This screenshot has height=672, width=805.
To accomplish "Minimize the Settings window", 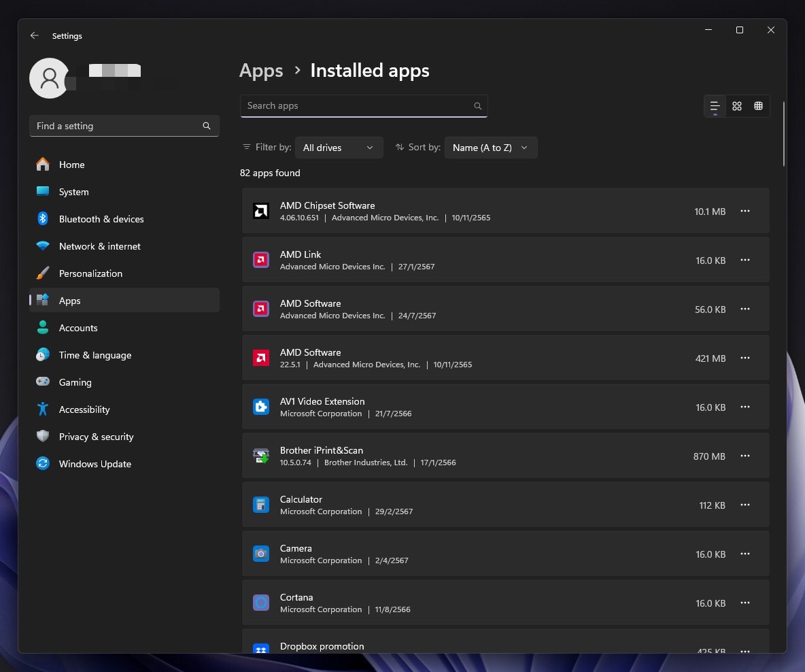I will click(x=708, y=30).
